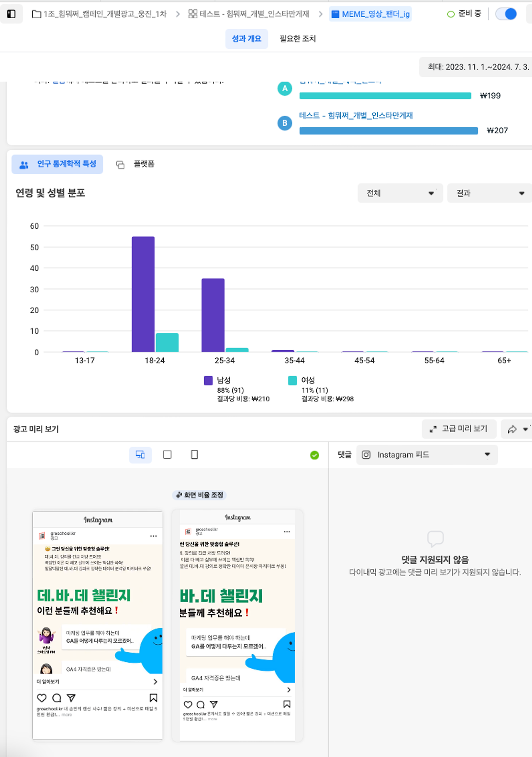Toggle the sidebar panel icon at top left

(x=11, y=14)
